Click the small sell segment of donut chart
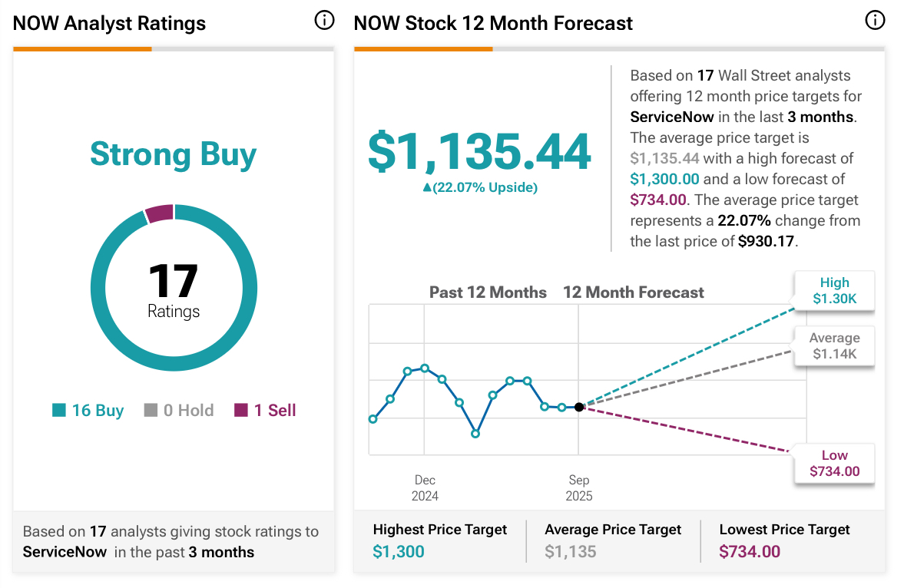The width and height of the screenshot is (904, 588). [x=160, y=213]
